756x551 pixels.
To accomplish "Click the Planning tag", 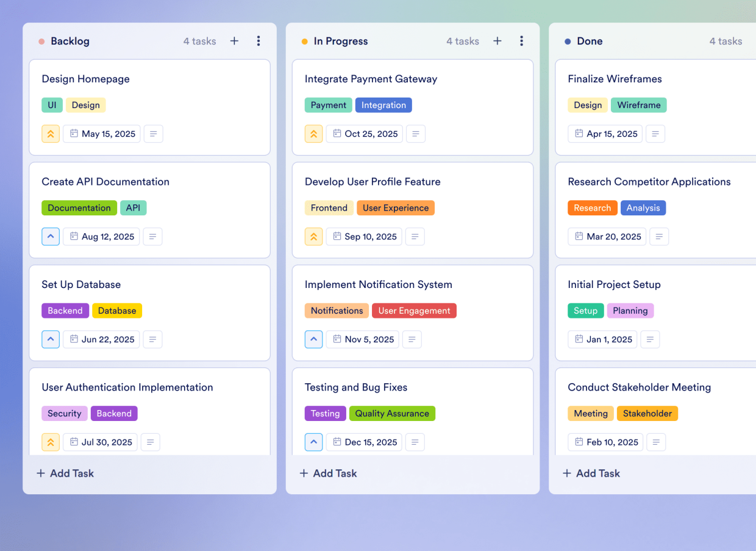I will 630,311.
